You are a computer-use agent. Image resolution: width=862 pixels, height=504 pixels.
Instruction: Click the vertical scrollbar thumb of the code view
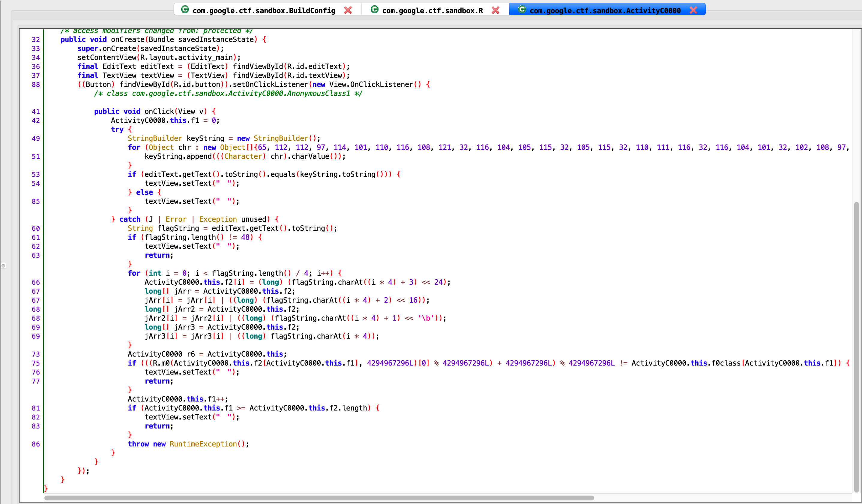pyautogui.click(x=857, y=347)
